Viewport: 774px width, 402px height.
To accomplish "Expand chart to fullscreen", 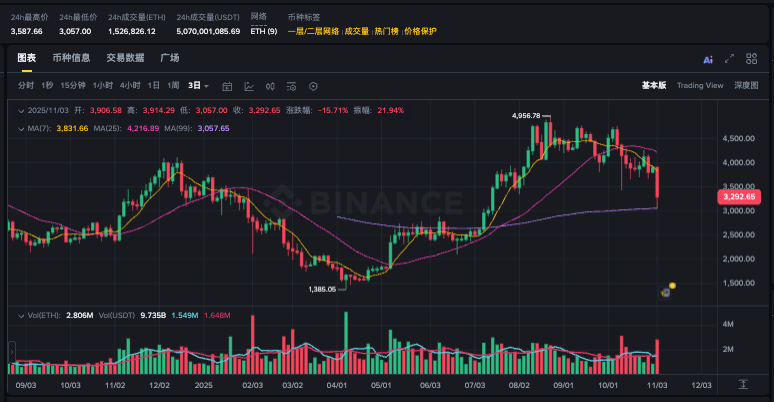I will pos(729,60).
